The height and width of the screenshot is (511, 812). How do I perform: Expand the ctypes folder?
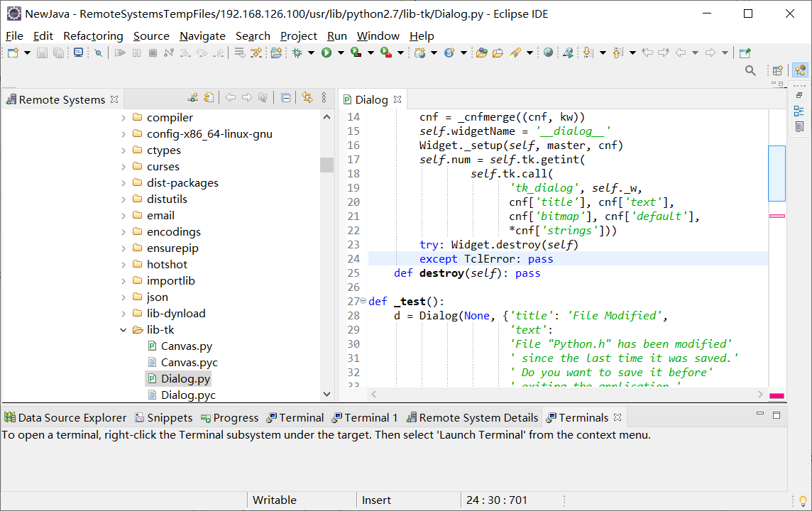(x=124, y=150)
